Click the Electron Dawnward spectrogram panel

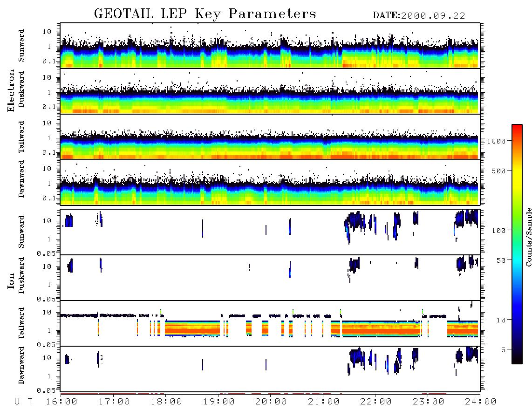point(270,182)
